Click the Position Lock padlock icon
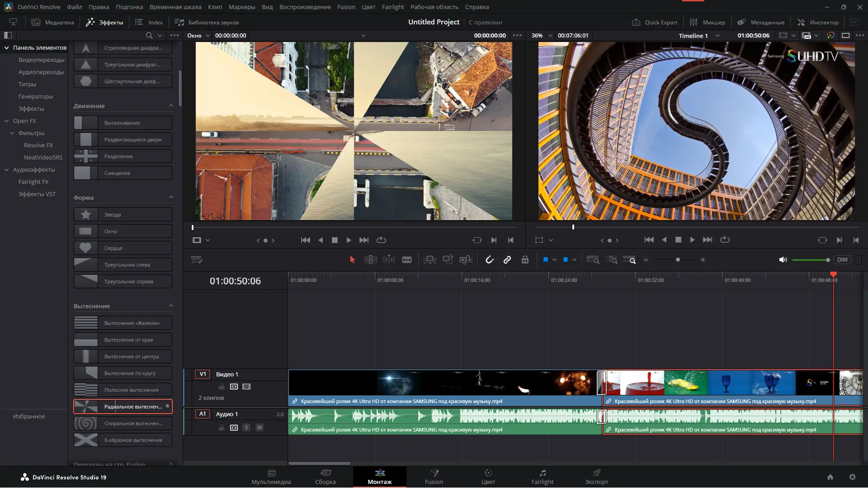 [x=525, y=260]
